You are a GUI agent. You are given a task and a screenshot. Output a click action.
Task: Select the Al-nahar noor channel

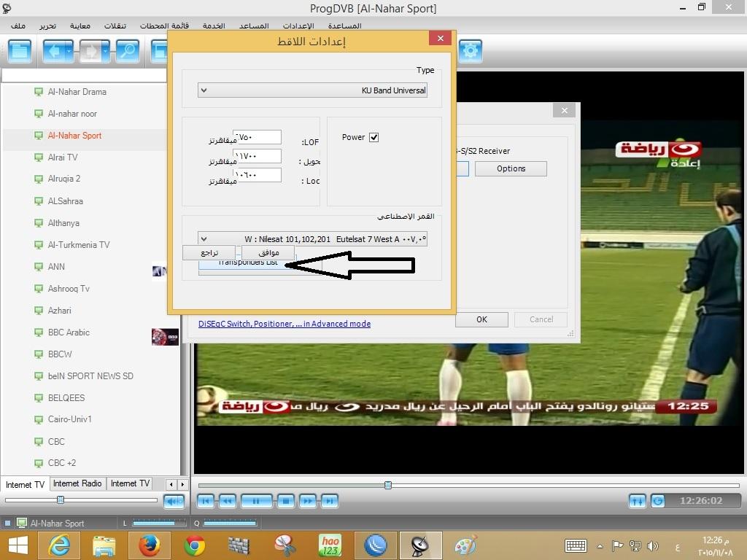click(72, 114)
